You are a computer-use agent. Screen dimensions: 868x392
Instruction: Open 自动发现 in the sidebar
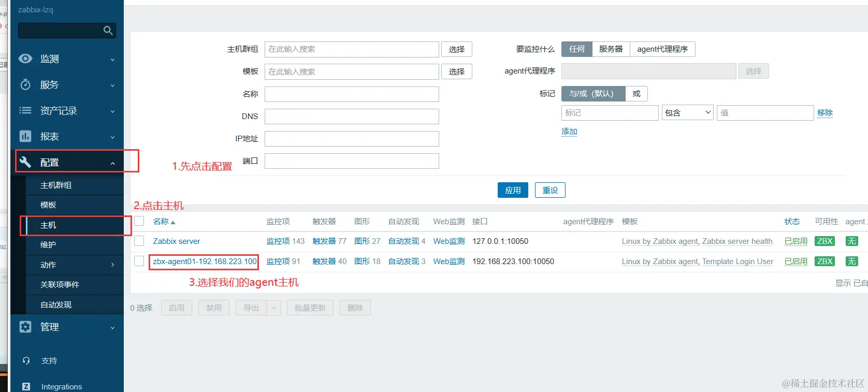pos(56,304)
